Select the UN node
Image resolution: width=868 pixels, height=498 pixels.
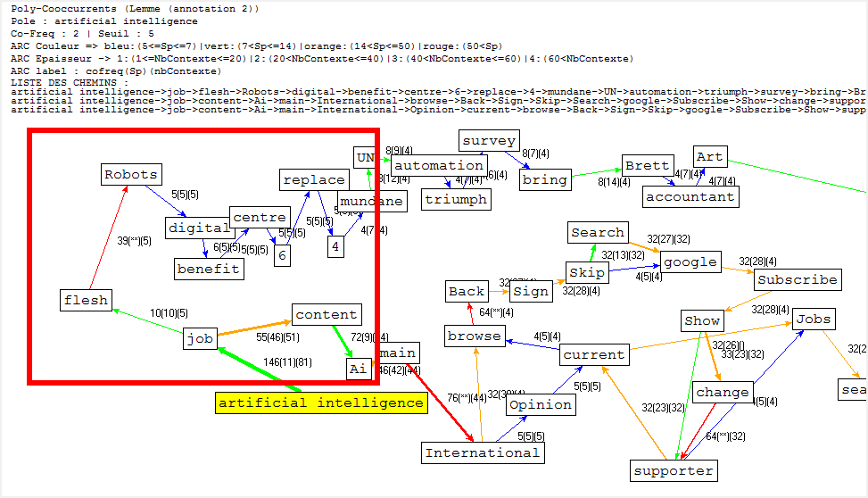(365, 157)
